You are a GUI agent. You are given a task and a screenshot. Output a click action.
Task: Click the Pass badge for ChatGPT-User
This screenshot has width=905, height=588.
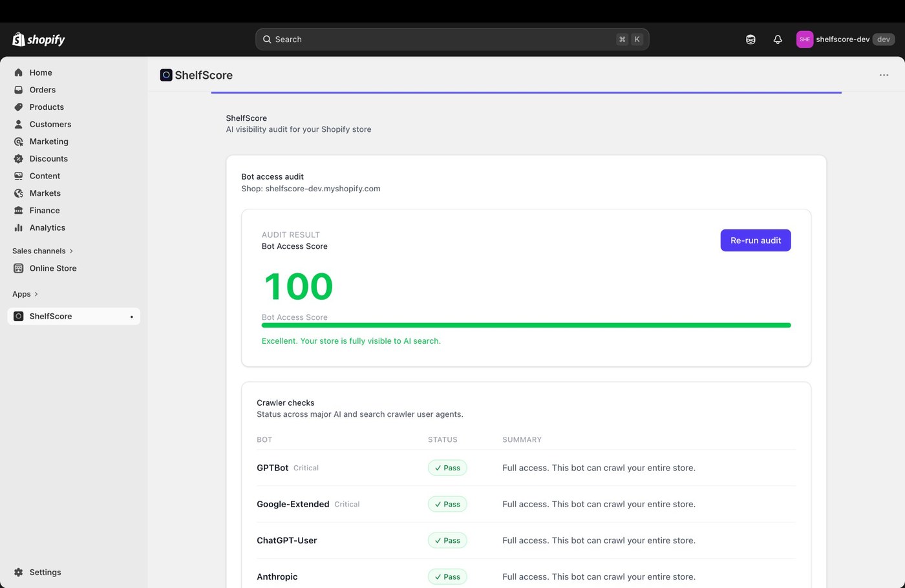[447, 540]
